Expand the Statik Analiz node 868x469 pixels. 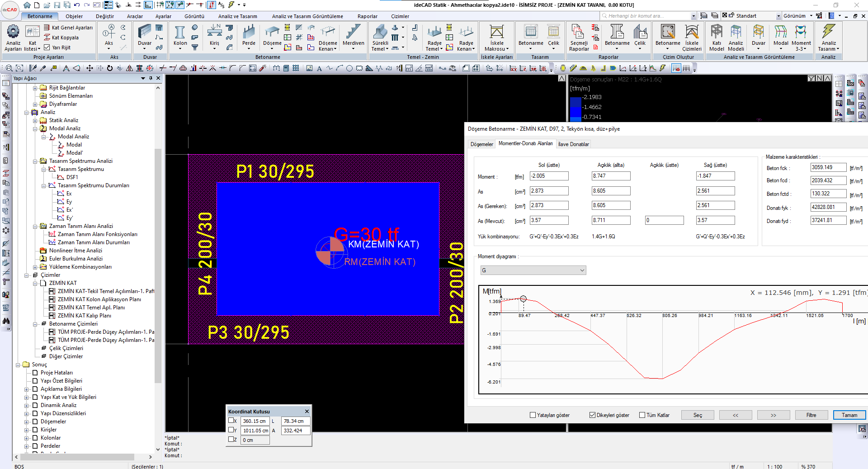pos(35,121)
